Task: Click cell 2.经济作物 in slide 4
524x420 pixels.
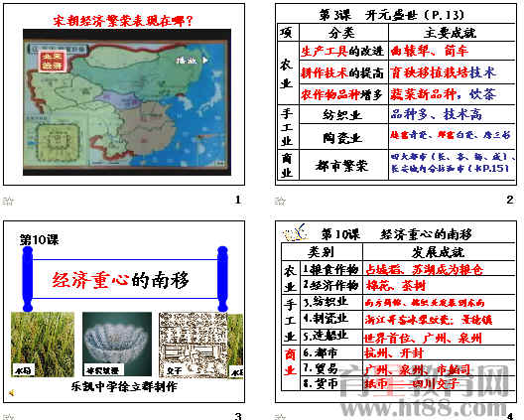Action: pos(331,285)
